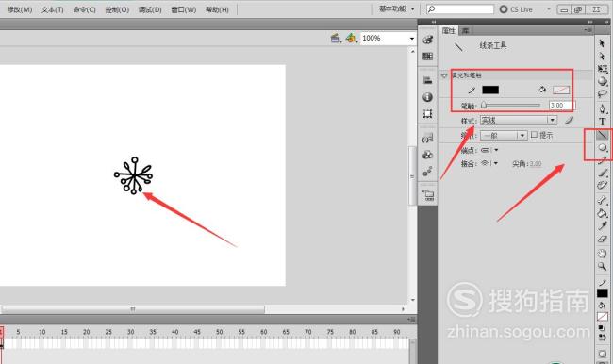Image resolution: width=613 pixels, height=364 pixels.
Task: Pick the Lasso tool
Action: (602, 94)
